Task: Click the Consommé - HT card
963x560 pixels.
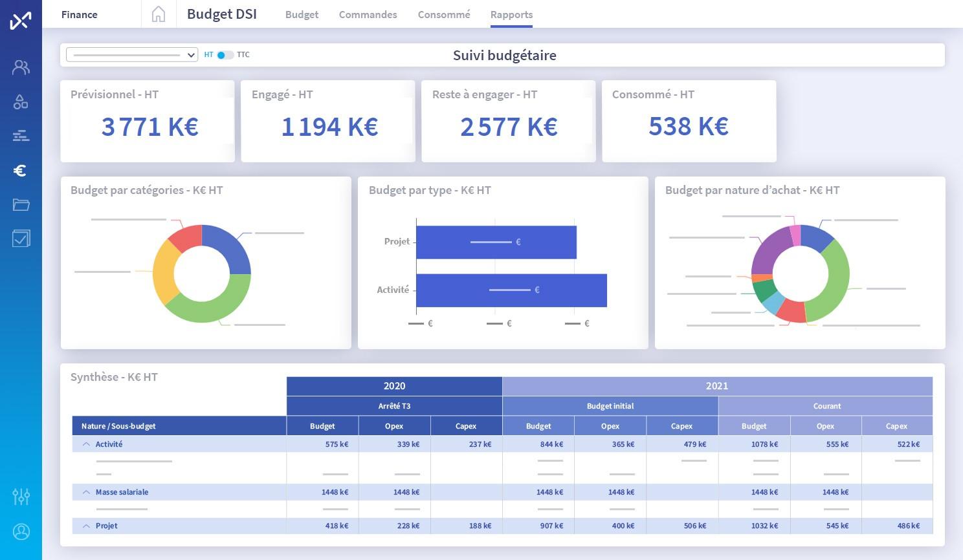Action: [689, 121]
